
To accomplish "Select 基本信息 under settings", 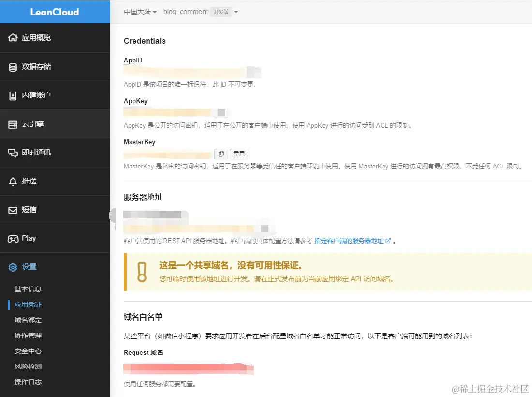I will pyautogui.click(x=28, y=289).
